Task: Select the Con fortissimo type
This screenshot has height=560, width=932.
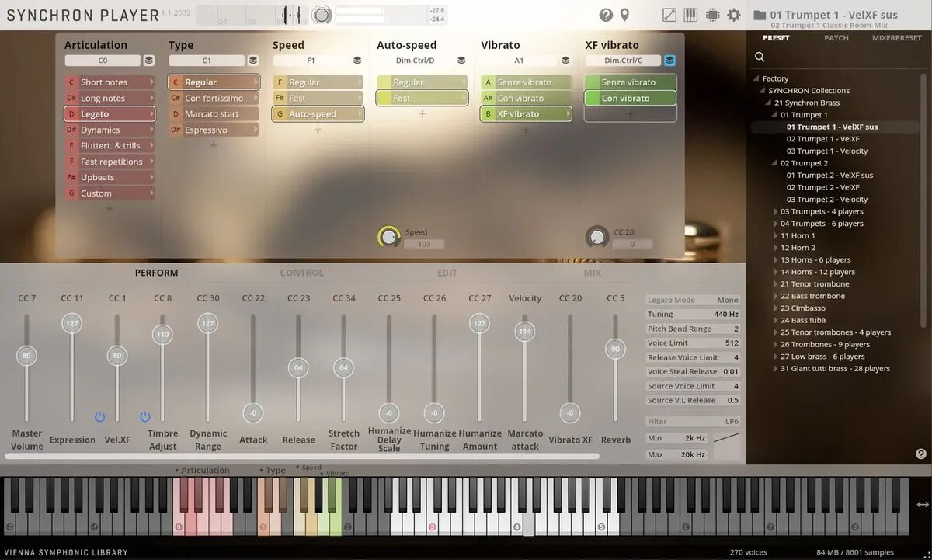Action: [214, 99]
